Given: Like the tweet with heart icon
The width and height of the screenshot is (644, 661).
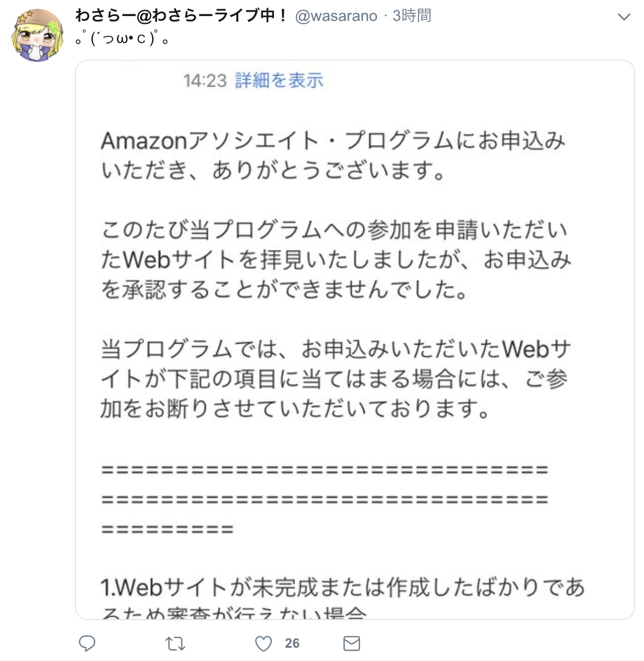Looking at the screenshot, I should [x=264, y=643].
